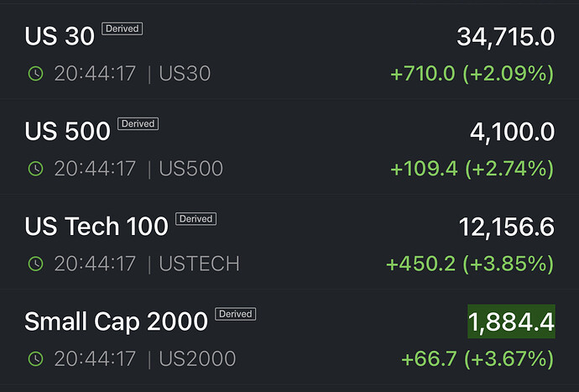Open the US 30 index name
Viewport: 579px width, 392px height.
tap(60, 37)
